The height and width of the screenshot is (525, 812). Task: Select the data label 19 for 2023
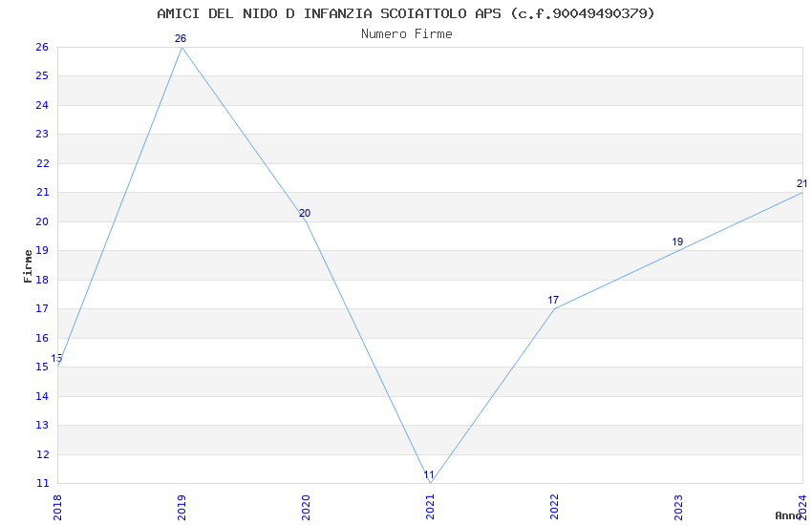tap(677, 241)
